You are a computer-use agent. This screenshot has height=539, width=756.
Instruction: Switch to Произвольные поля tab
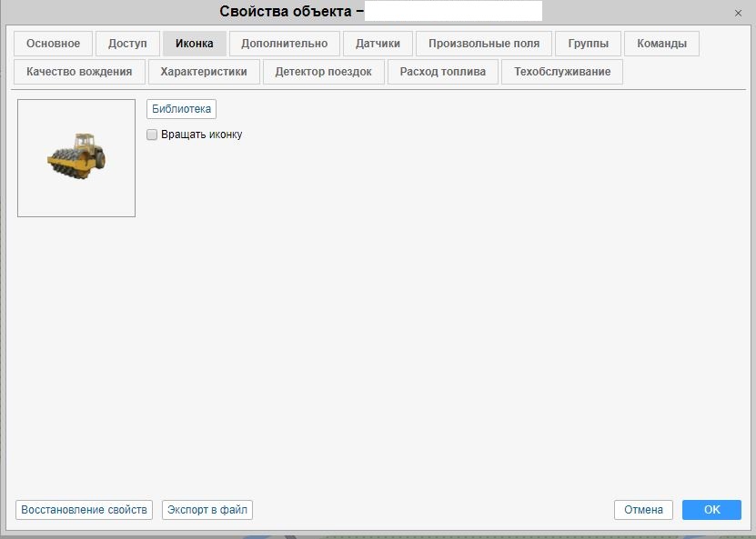[x=483, y=44]
